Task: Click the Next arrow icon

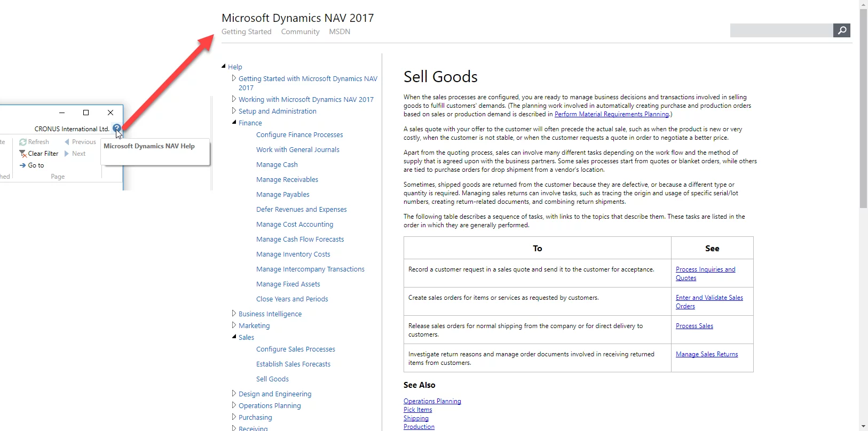Action: (x=67, y=154)
